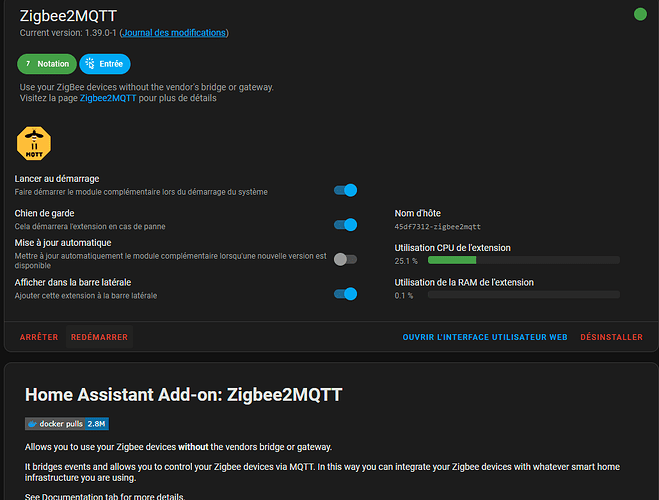Click 'Cela démarrera l'extension en cas de panne' text
659x500 pixels.
pos(90,226)
